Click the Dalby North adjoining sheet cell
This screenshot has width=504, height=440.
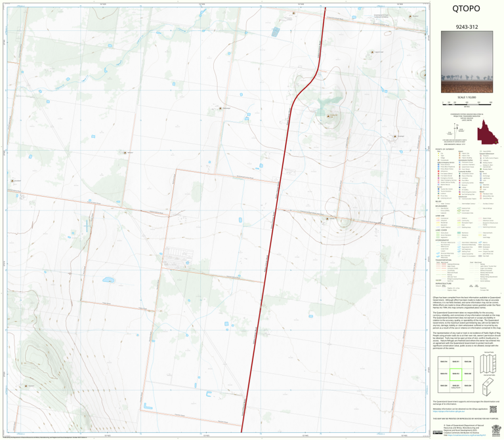click(455, 386)
